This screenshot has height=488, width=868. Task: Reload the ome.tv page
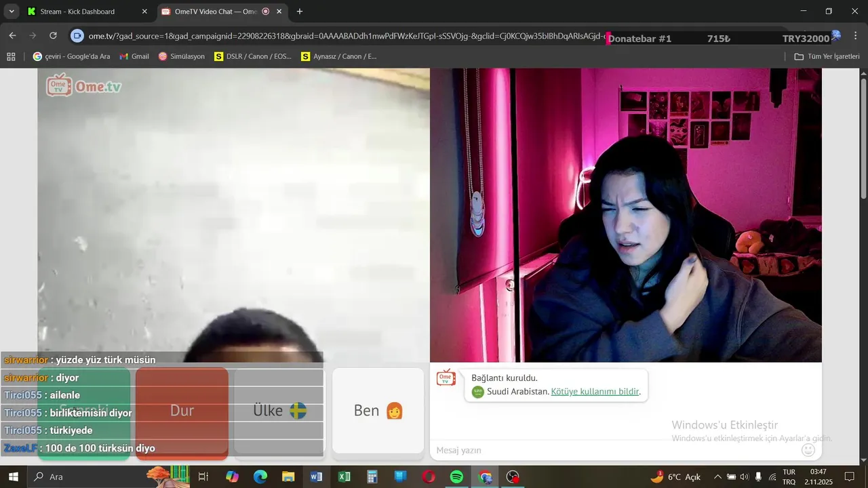coord(53,36)
